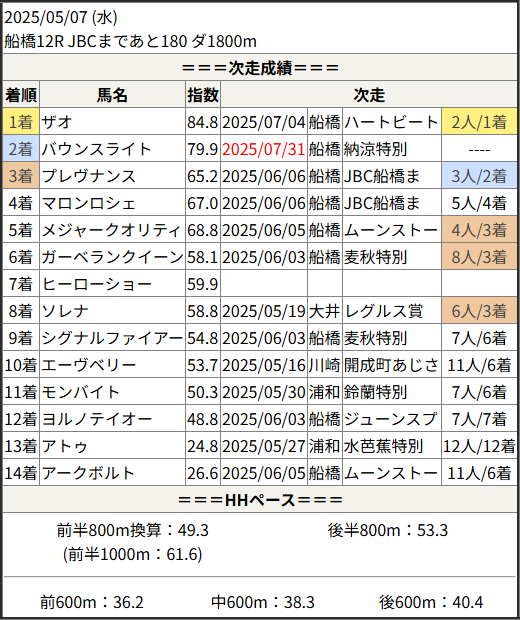
Task: Click horse name メジャークオリティ
Action: [111, 230]
